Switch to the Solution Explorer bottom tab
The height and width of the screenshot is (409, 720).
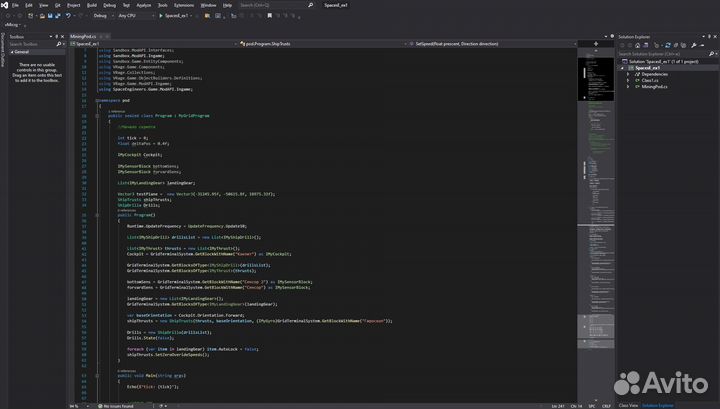(x=658, y=406)
